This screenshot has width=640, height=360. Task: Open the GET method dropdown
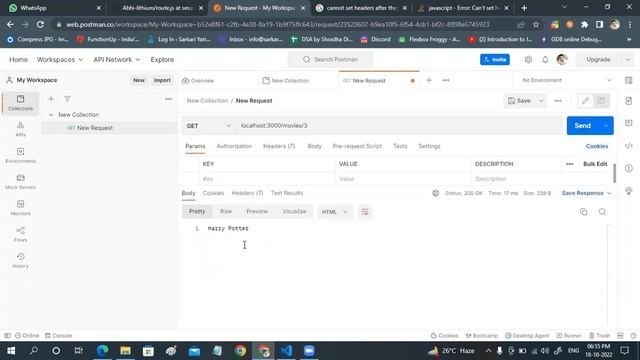(208, 126)
